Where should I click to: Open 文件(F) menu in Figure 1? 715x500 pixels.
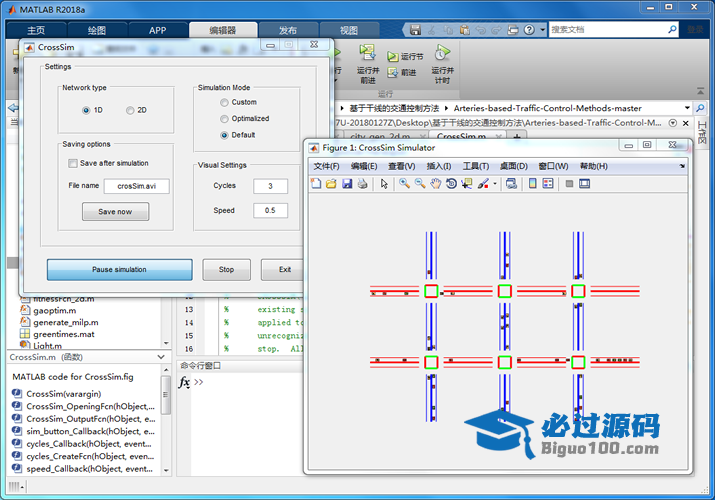(326, 166)
